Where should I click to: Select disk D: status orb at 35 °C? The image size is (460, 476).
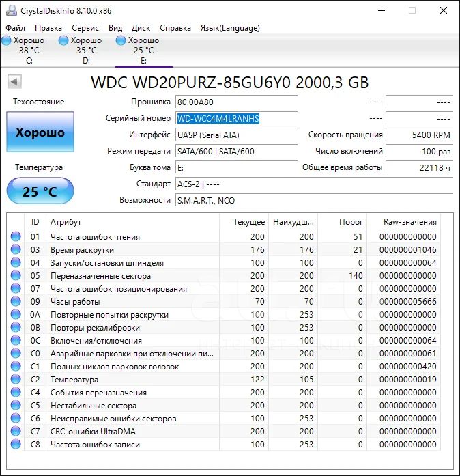pos(63,40)
